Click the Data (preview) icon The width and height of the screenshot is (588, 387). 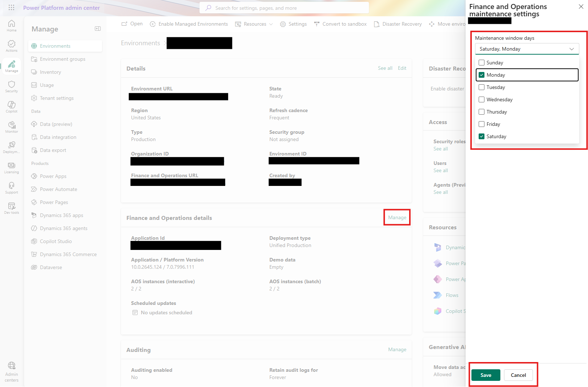(x=34, y=124)
